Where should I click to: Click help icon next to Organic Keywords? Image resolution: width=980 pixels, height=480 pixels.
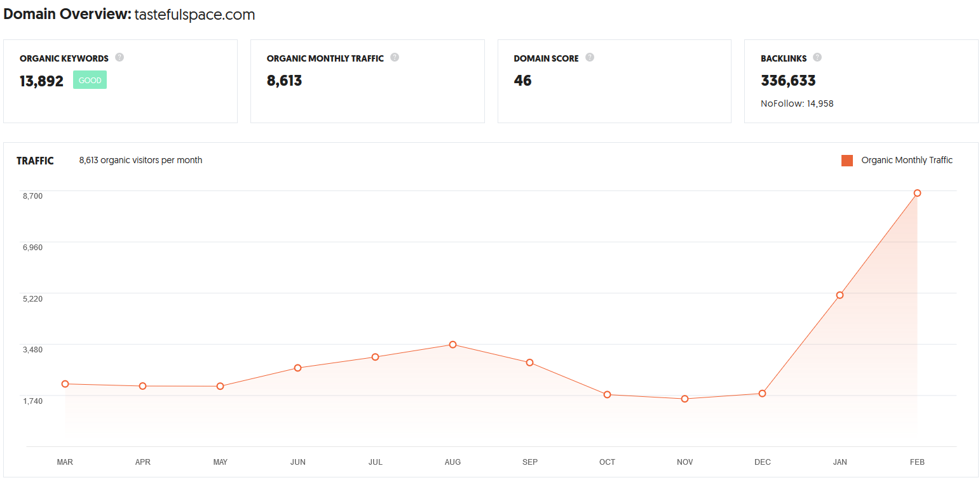click(x=119, y=57)
